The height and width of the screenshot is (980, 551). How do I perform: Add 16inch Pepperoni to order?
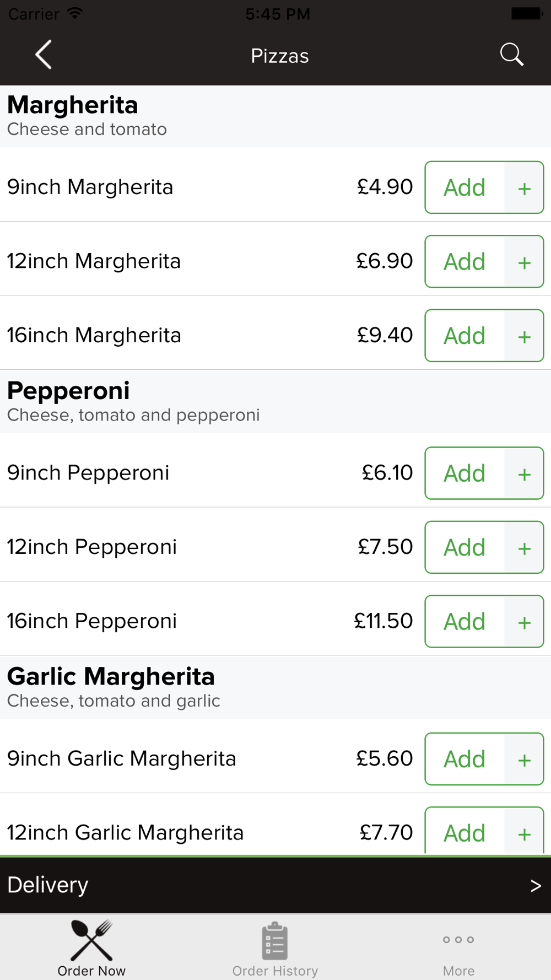click(x=464, y=622)
